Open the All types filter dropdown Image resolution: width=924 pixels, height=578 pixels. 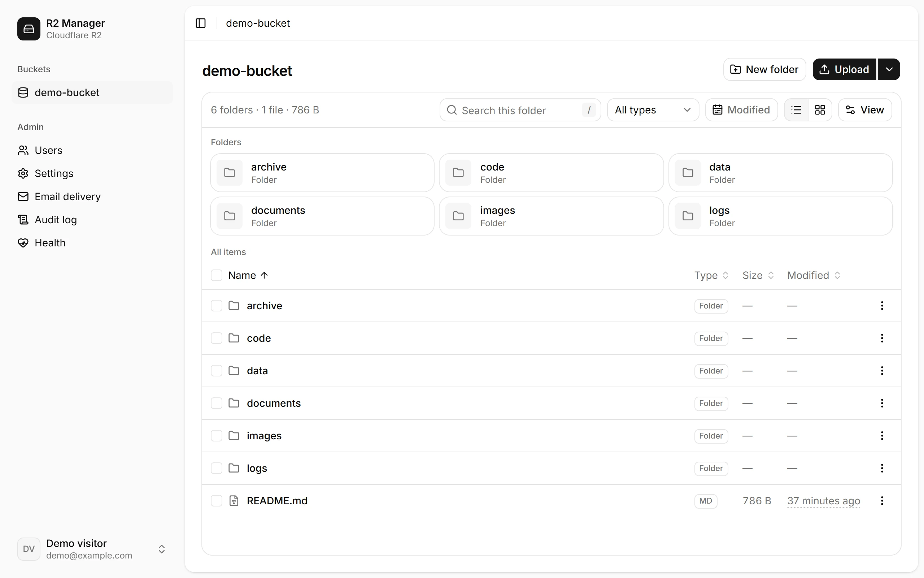pyautogui.click(x=653, y=110)
